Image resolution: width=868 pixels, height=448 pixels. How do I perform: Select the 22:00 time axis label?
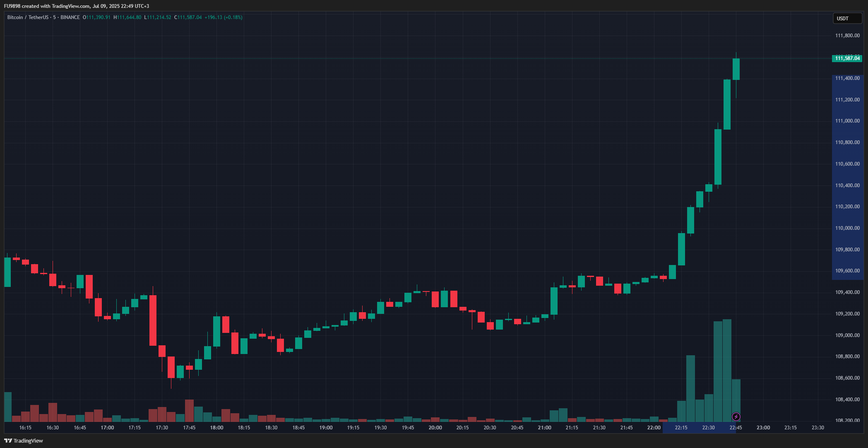click(654, 428)
